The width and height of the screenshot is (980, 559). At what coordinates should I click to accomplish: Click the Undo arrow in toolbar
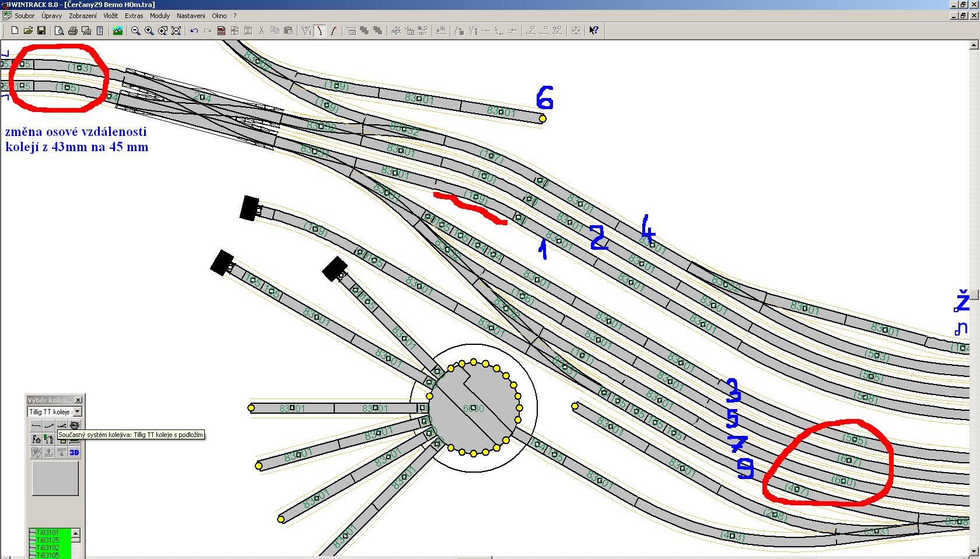pos(194,31)
